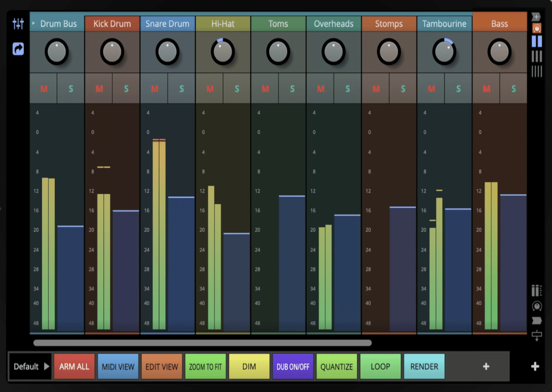
Task: Click the chevron-plus add icon top right sidebar
Action: pyautogui.click(x=536, y=16)
